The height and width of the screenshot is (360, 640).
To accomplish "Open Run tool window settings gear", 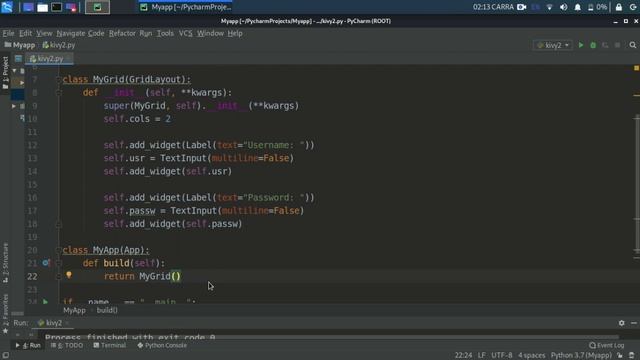I will (621, 323).
